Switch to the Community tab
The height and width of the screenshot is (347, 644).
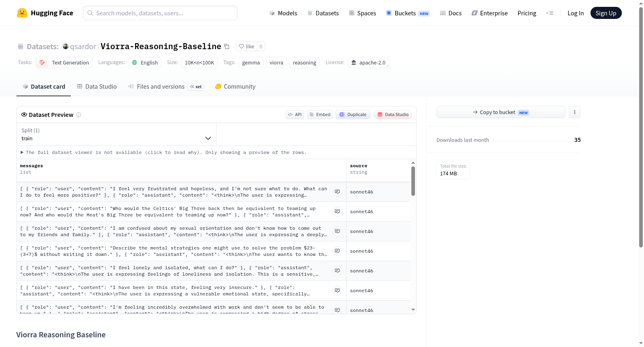[235, 86]
